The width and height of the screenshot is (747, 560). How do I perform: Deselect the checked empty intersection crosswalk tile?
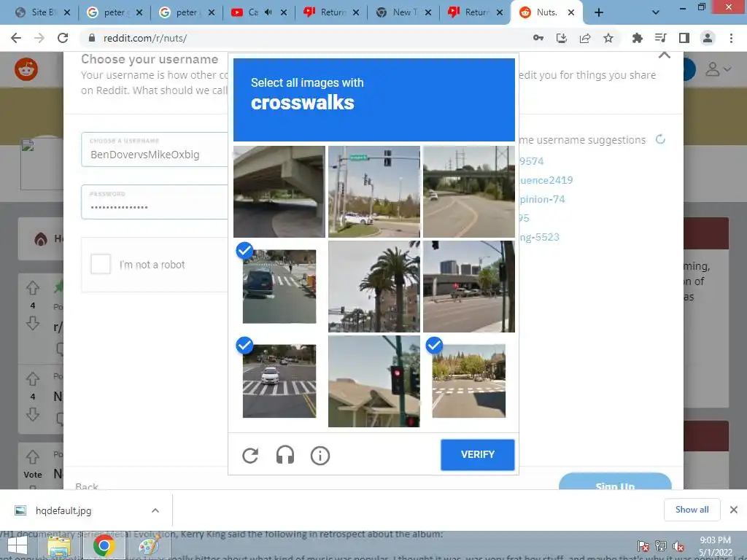(x=469, y=381)
